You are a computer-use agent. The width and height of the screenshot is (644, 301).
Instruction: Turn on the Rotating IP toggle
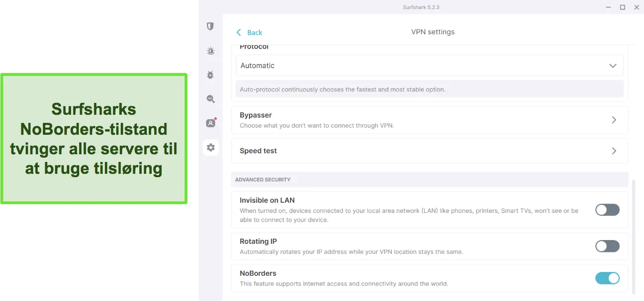click(607, 246)
